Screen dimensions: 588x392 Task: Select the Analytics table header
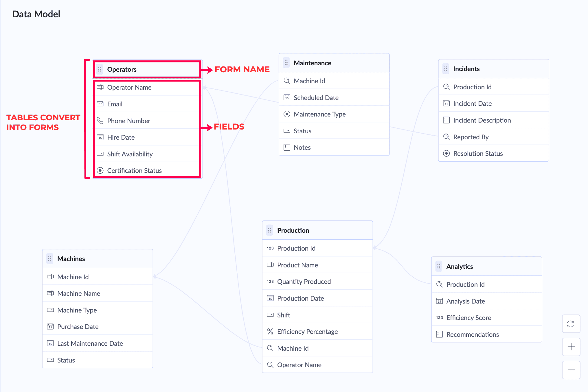tap(487, 266)
